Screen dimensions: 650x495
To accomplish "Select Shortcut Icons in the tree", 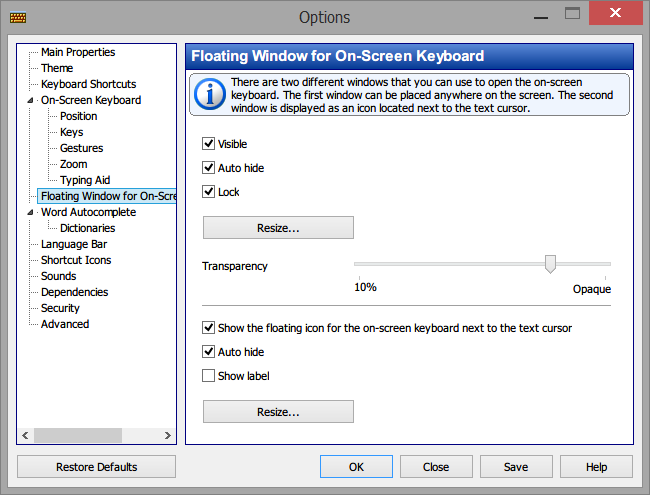I will pos(76,260).
